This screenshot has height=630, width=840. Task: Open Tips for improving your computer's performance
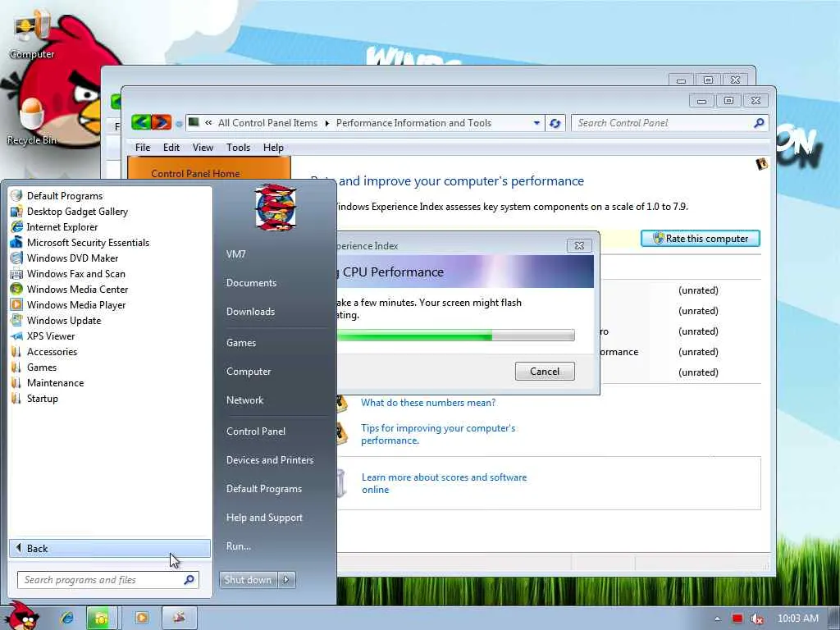tap(438, 435)
